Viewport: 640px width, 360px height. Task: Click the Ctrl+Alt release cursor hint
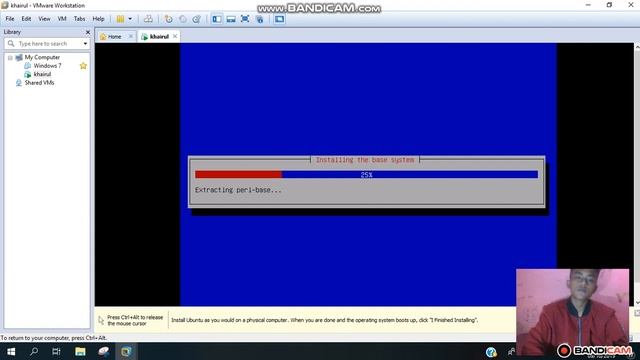point(135,320)
